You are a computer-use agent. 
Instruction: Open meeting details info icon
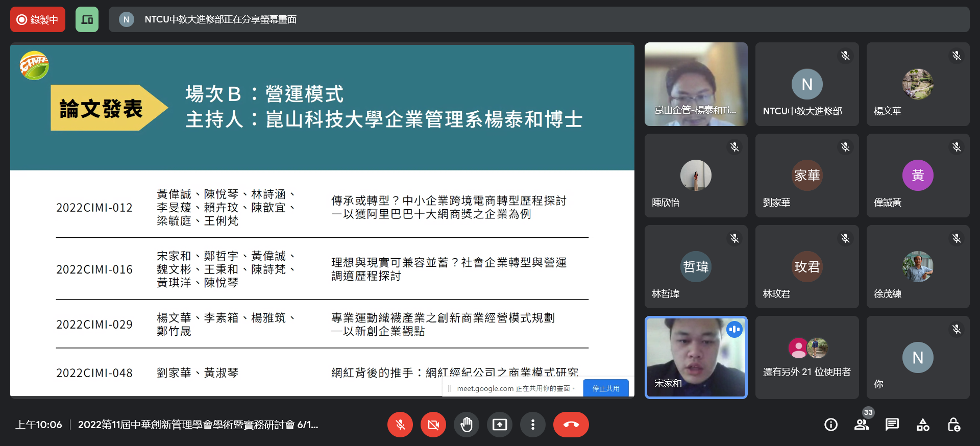pos(831,425)
